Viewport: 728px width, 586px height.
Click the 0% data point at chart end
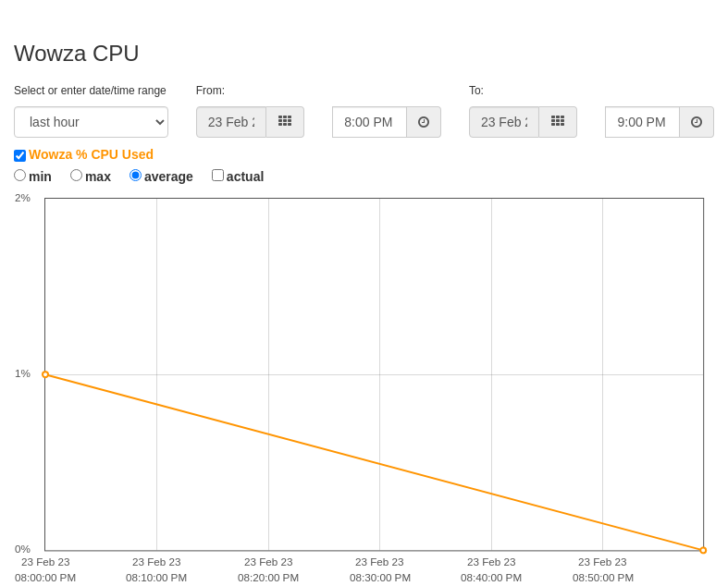[x=703, y=550]
